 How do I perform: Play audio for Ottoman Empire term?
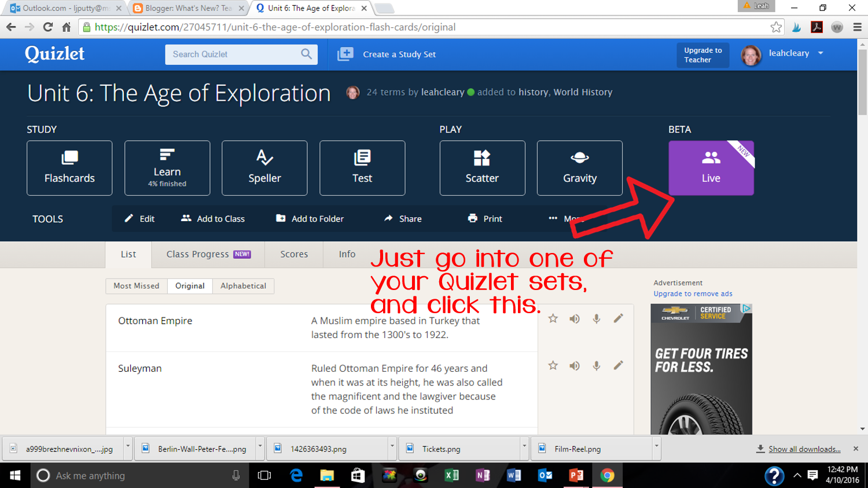(x=575, y=318)
